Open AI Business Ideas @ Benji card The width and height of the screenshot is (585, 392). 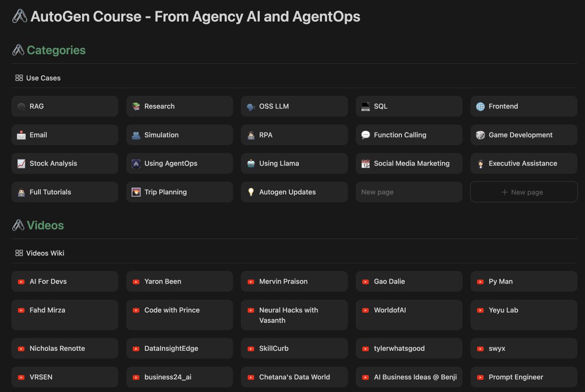(x=409, y=377)
